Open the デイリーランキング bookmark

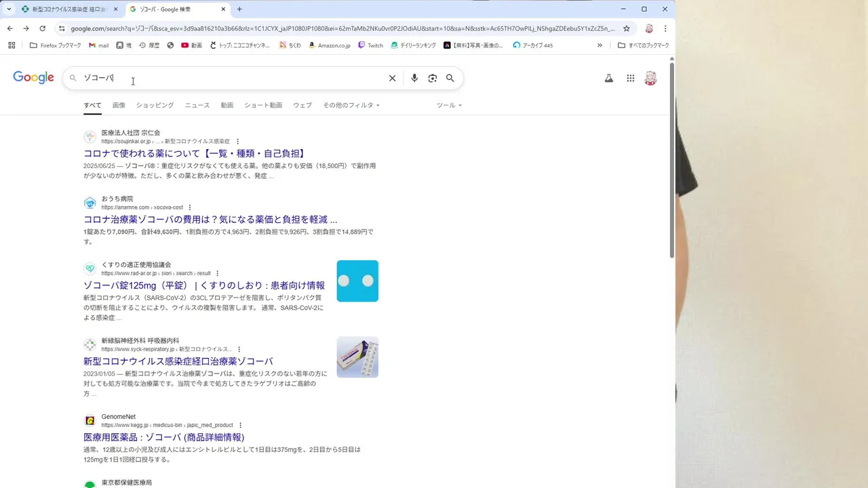414,45
